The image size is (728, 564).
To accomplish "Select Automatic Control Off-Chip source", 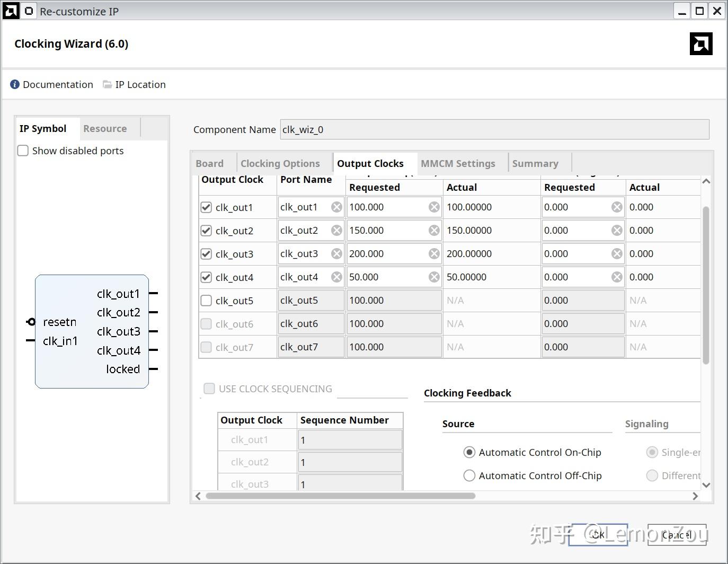I will pos(469,475).
